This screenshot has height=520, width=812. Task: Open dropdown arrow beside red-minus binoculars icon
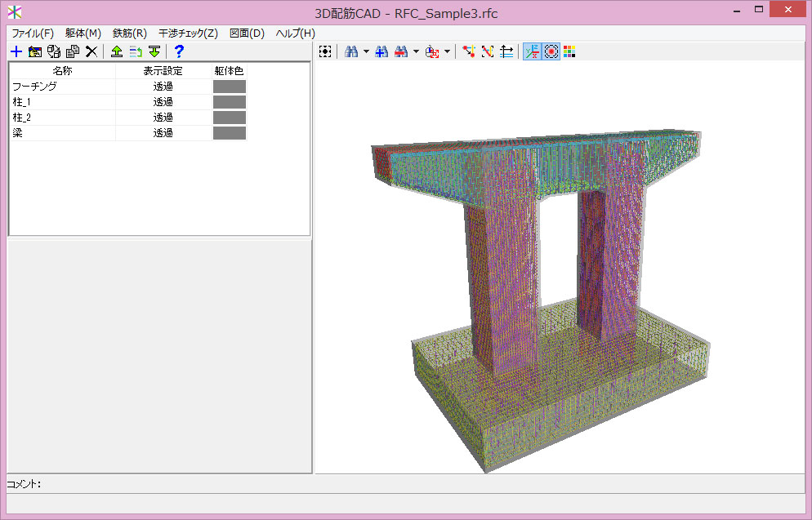coord(416,51)
